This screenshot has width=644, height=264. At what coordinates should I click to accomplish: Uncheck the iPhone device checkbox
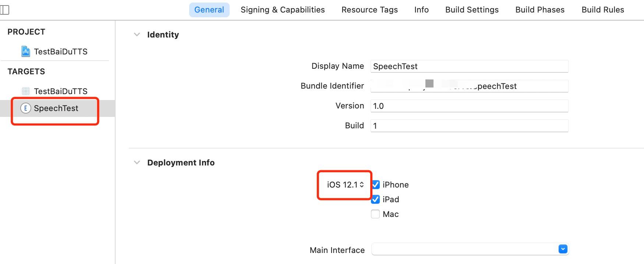coord(375,185)
